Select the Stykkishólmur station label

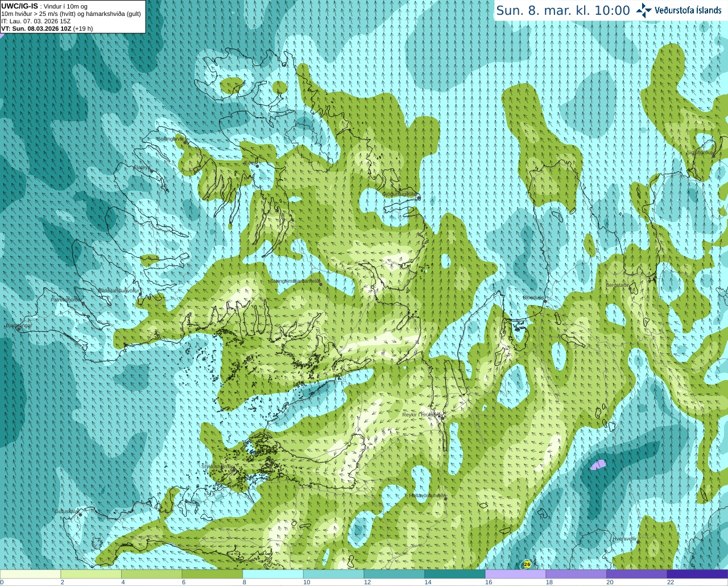point(217,466)
